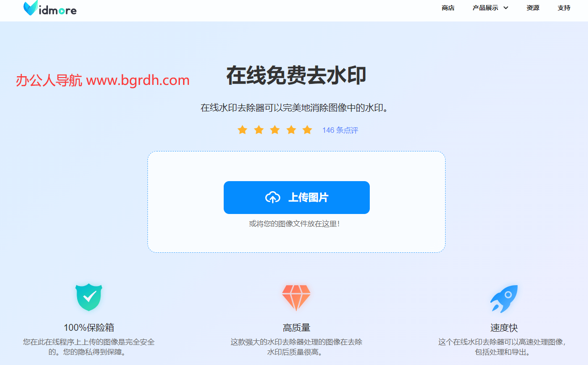This screenshot has width=588, height=365.
Task: Open the 商店 menu item
Action: (448, 8)
